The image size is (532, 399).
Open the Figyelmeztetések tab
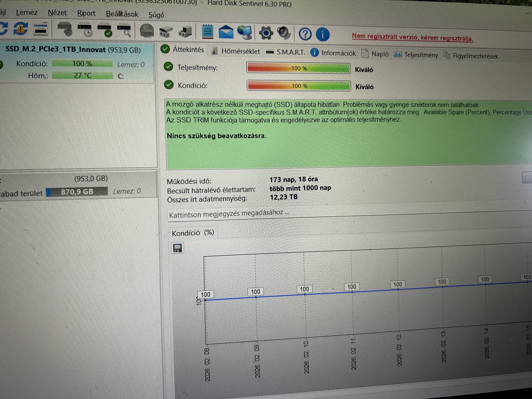point(471,56)
